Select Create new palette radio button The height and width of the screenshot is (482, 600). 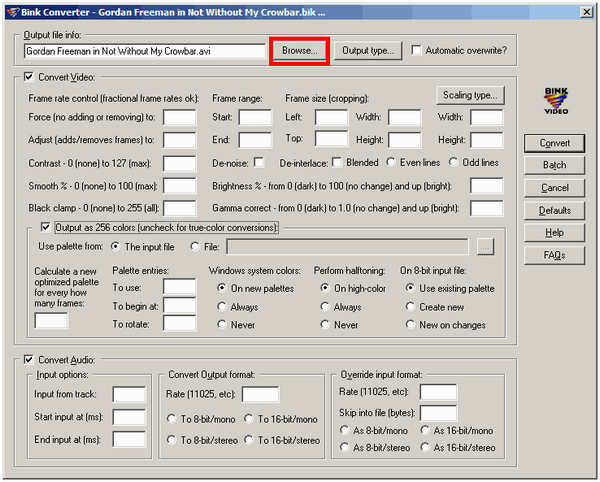[x=410, y=306]
